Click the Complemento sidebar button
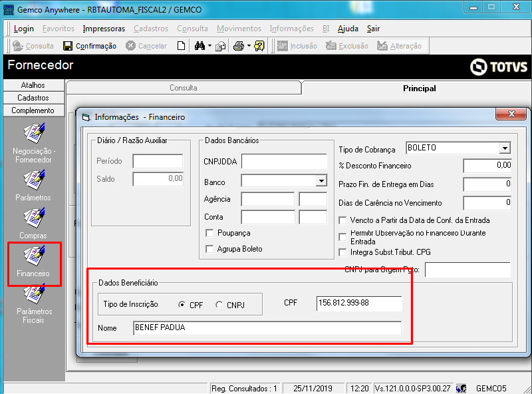 pos(33,110)
